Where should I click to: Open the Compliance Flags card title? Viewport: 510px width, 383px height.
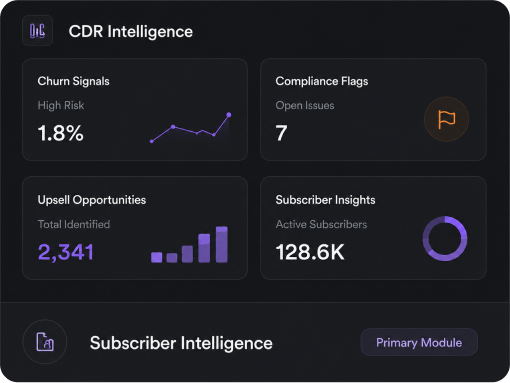tap(322, 81)
